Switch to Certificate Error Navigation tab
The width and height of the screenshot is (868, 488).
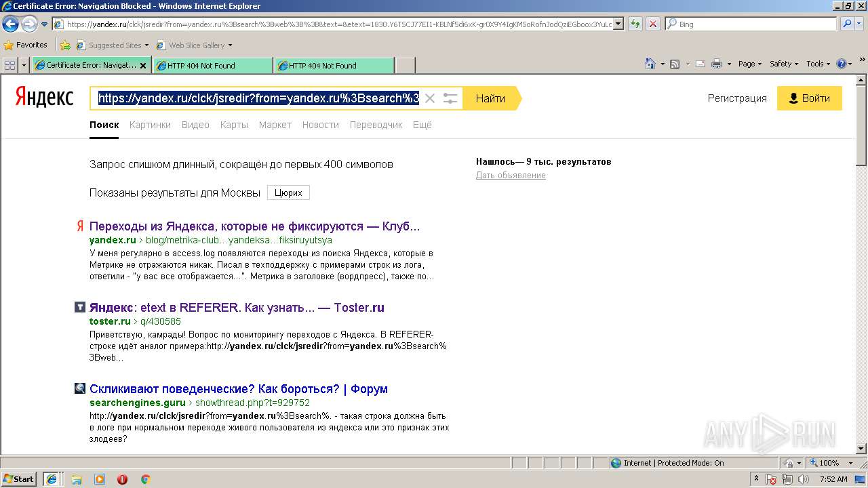click(91, 66)
